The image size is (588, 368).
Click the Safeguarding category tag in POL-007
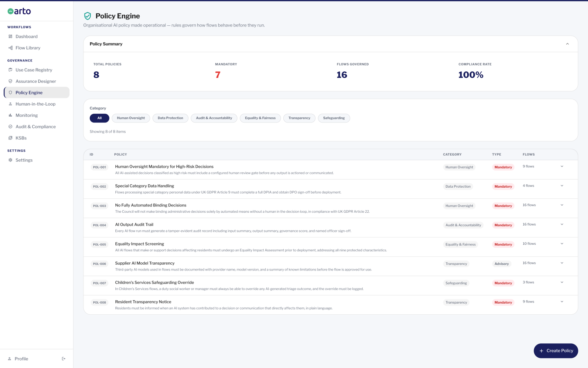pos(456,283)
